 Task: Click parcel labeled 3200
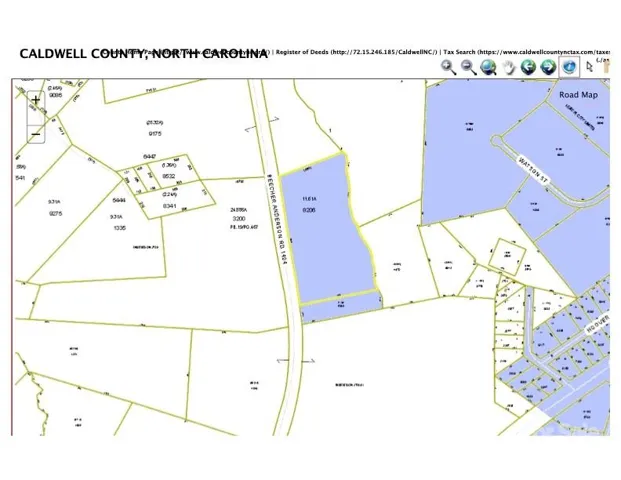(239, 219)
